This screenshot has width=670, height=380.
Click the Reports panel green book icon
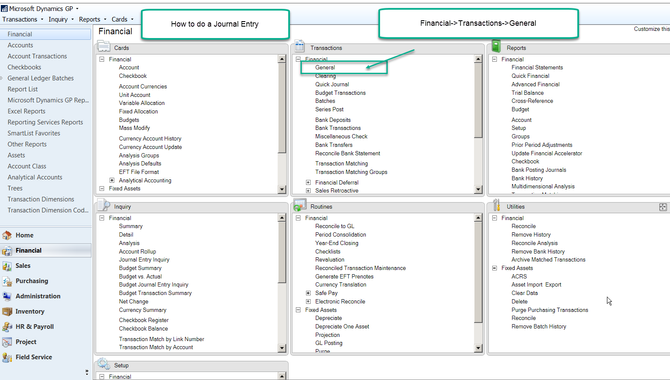(x=496, y=46)
